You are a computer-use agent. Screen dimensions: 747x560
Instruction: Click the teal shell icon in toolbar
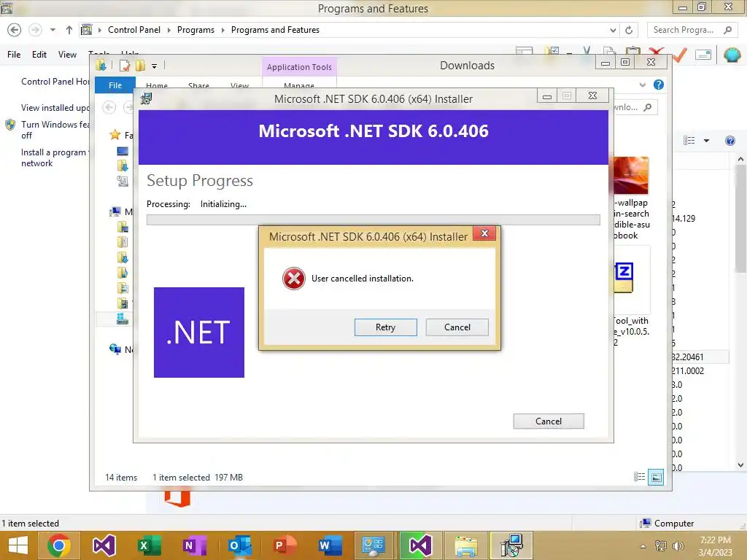732,55
